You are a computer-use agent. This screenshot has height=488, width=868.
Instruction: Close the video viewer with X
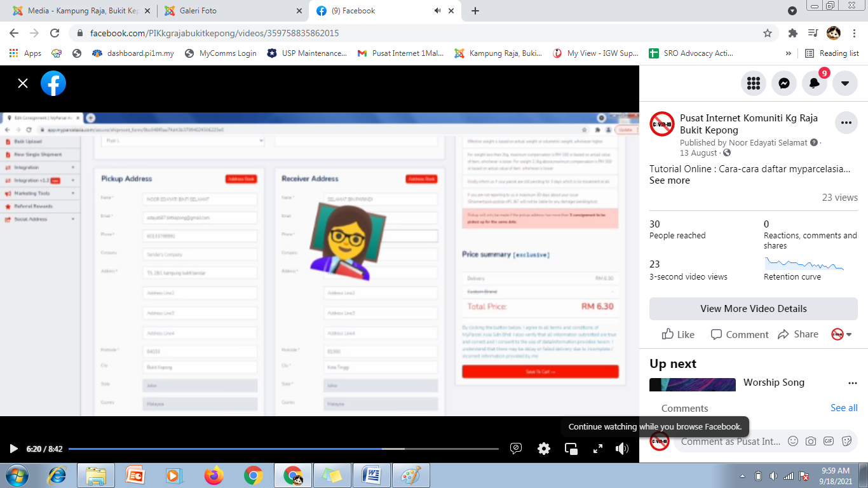pos(23,83)
